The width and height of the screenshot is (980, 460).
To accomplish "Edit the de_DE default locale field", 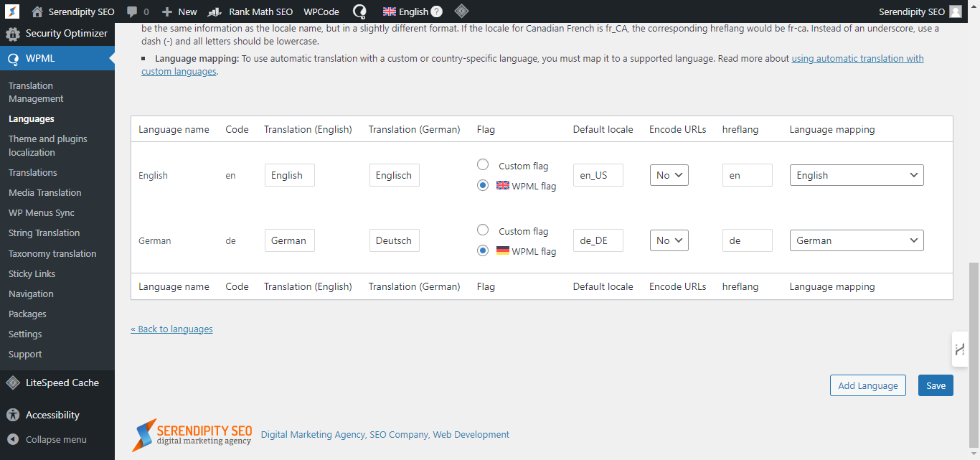I will click(598, 240).
